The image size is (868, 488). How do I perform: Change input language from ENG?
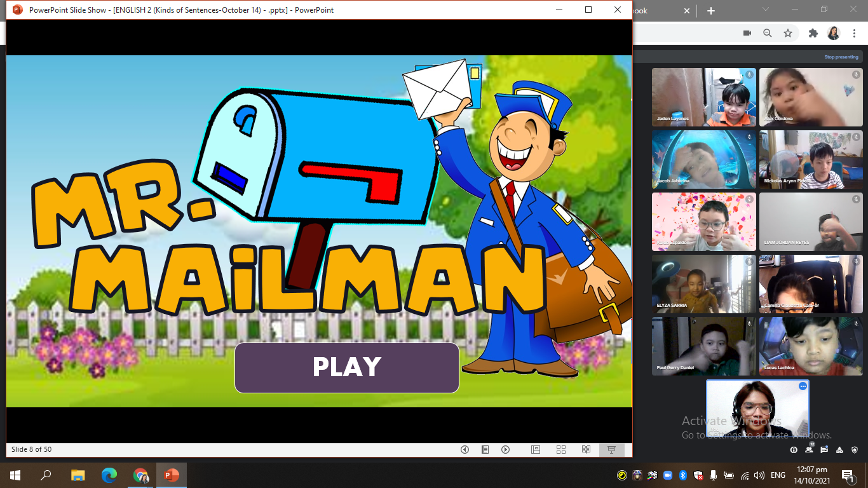click(778, 475)
